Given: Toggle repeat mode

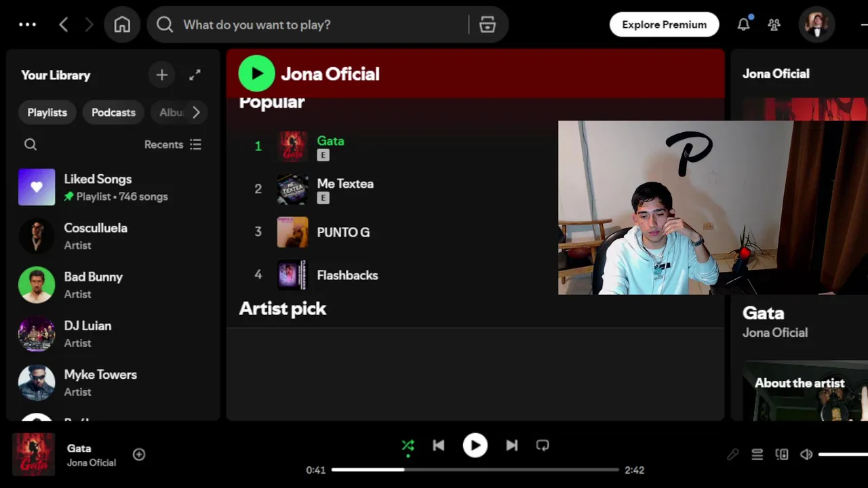Looking at the screenshot, I should [x=542, y=445].
